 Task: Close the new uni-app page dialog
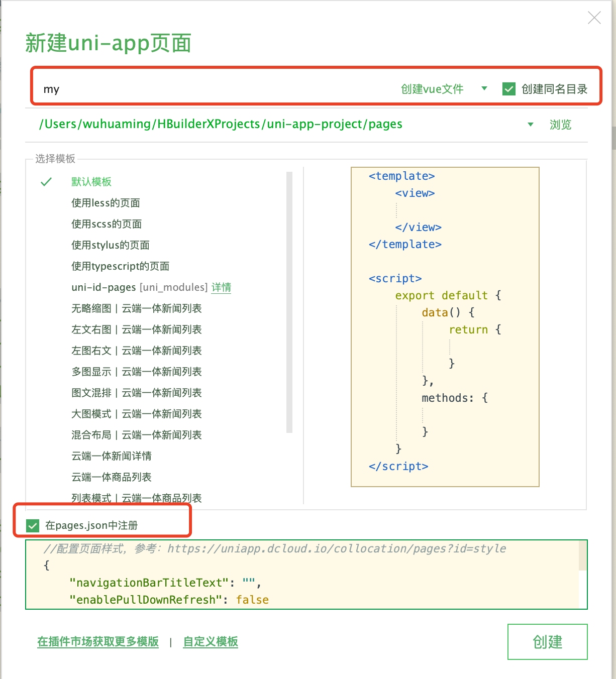pyautogui.click(x=594, y=18)
